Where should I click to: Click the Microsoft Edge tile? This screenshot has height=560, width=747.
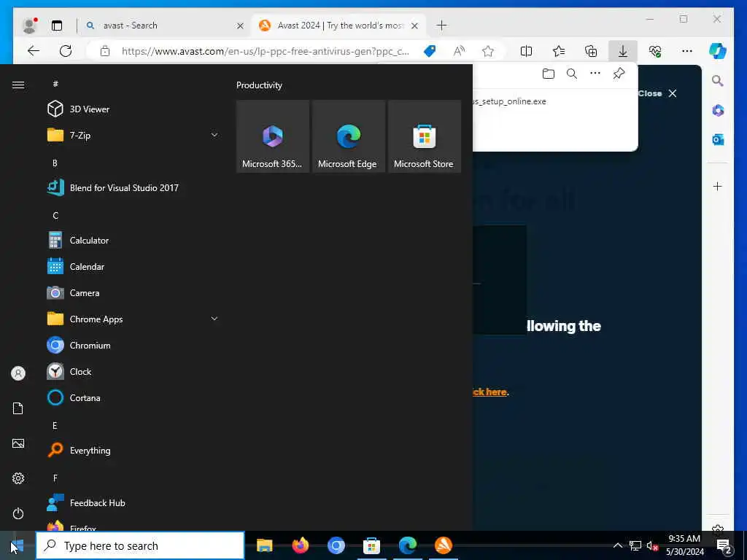tap(348, 136)
